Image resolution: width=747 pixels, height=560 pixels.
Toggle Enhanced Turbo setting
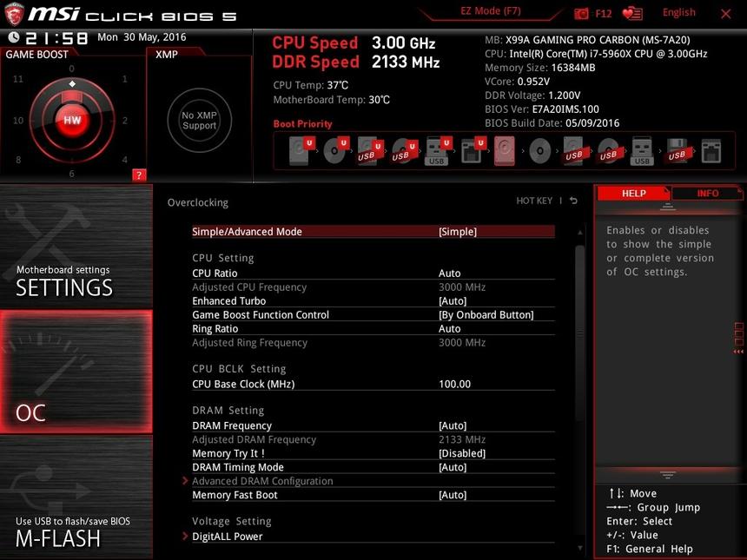tap(452, 301)
